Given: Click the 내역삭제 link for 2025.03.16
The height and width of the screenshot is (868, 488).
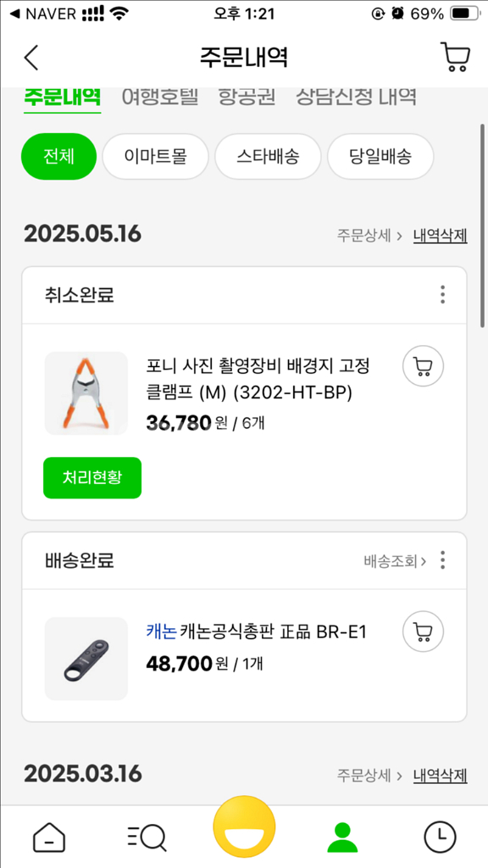Looking at the screenshot, I should 440,774.
